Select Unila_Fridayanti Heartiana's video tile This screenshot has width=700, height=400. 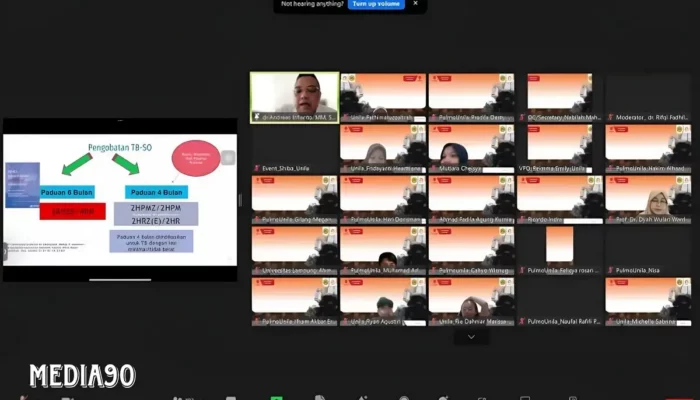click(383, 145)
